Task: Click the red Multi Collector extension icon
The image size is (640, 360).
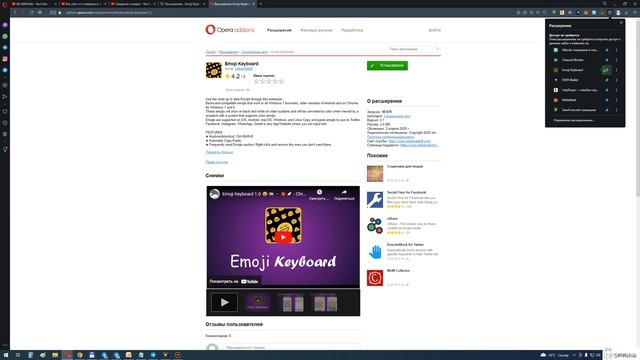Action: point(375,278)
